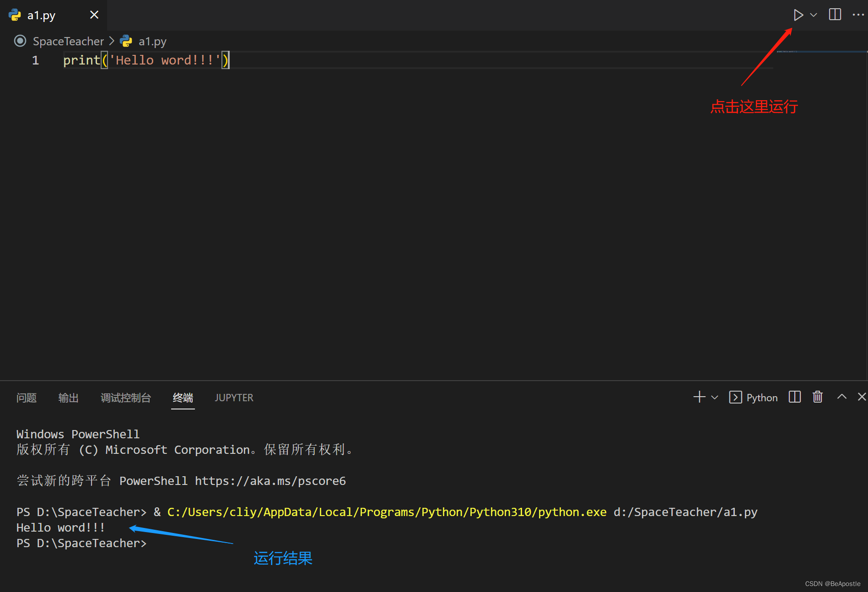Screen dimensions: 868x592
Task: Open the run options dropdown arrow
Action: [814, 15]
